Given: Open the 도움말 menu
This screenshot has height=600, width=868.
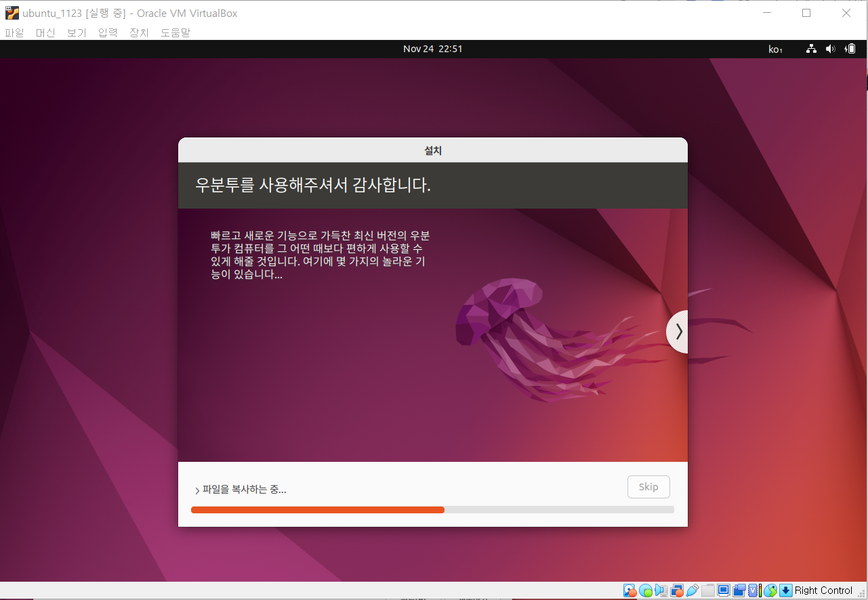Looking at the screenshot, I should pos(175,33).
